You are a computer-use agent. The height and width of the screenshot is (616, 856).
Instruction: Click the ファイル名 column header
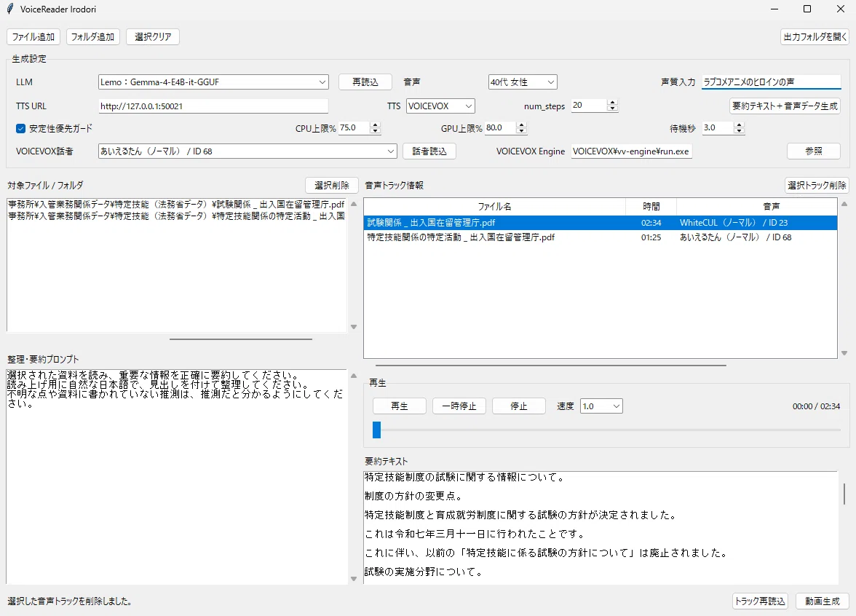[495, 207]
